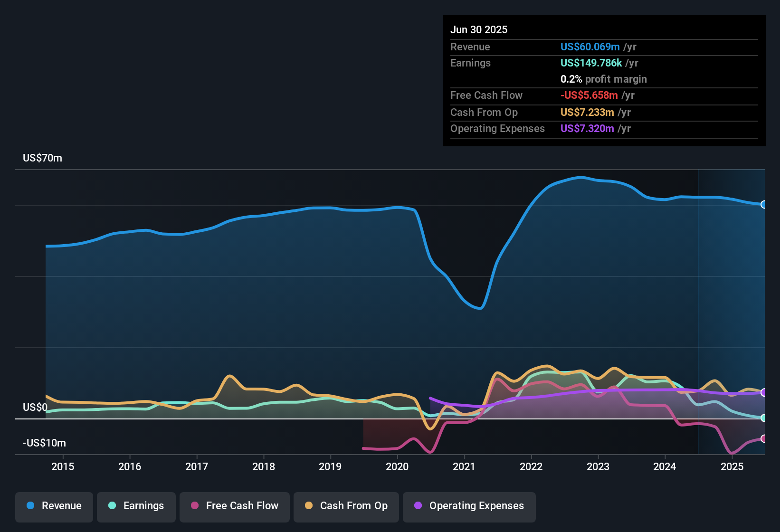Screen dimensions: 780x532
Task: Click the blue Revenue legend dot
Action: 30,505
